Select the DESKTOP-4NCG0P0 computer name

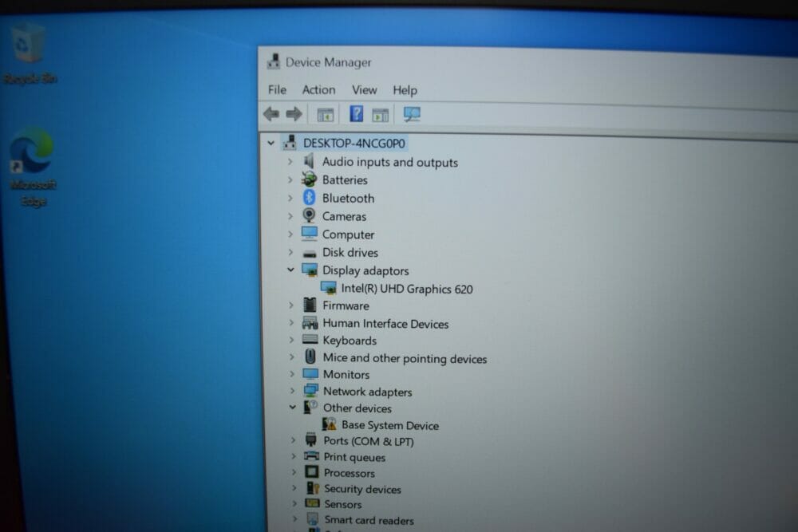pyautogui.click(x=354, y=144)
